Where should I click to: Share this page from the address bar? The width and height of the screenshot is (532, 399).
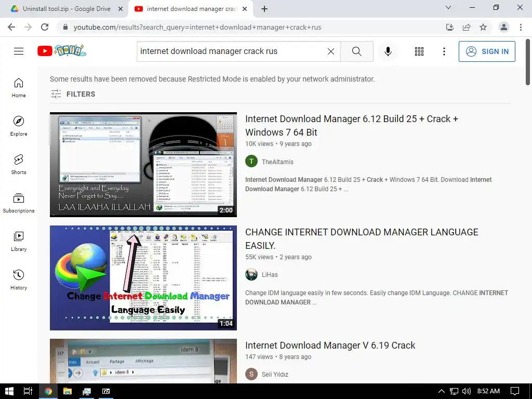[467, 27]
